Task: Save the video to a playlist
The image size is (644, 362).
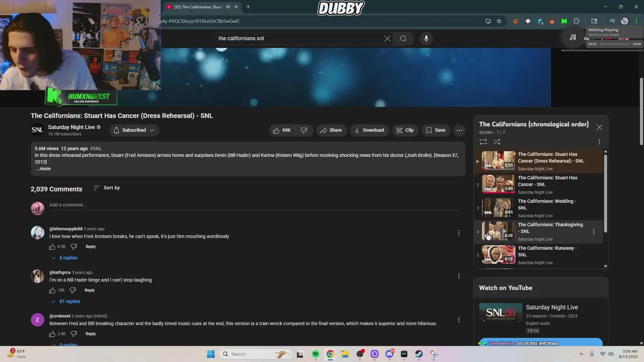Action: point(436,130)
